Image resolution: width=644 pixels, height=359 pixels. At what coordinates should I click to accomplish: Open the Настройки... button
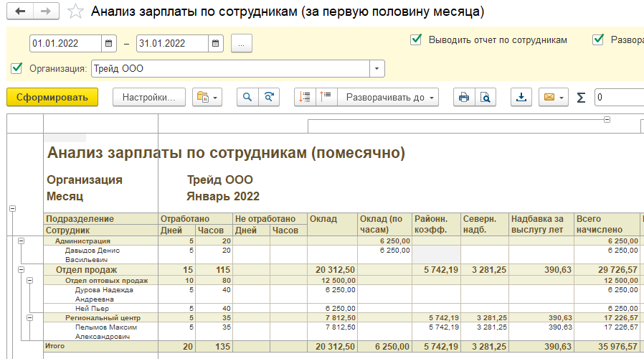click(149, 98)
